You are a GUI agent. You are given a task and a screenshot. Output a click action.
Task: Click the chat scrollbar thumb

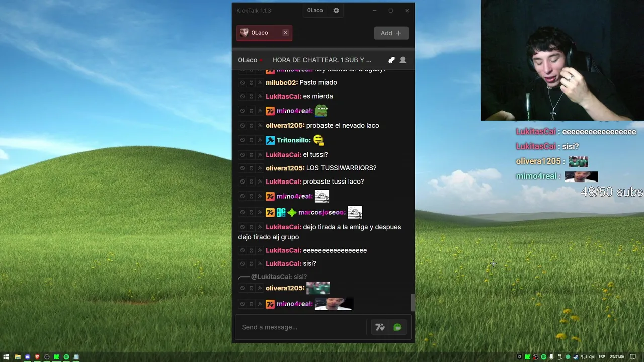click(414, 303)
